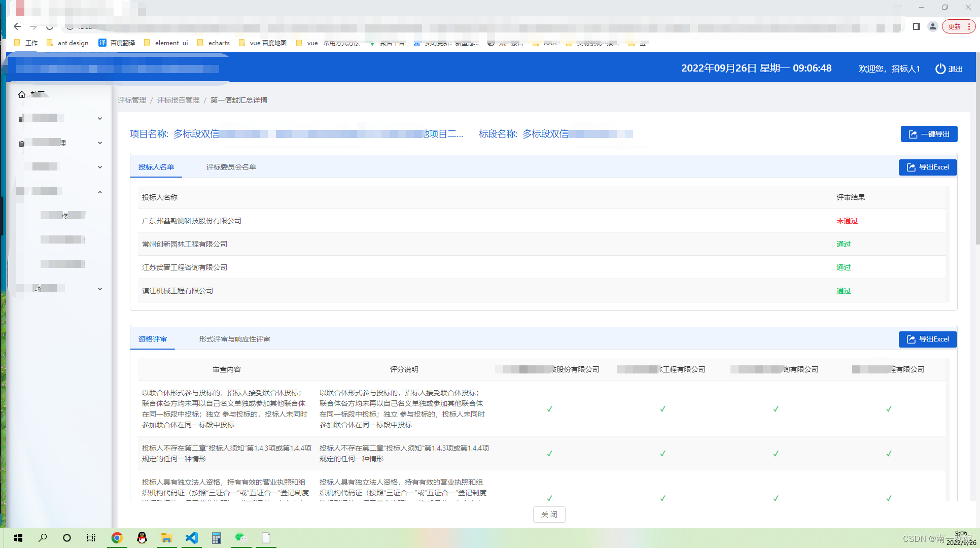980x548 pixels.
Task: Expand the third sidebar menu chevron
Action: (x=100, y=167)
